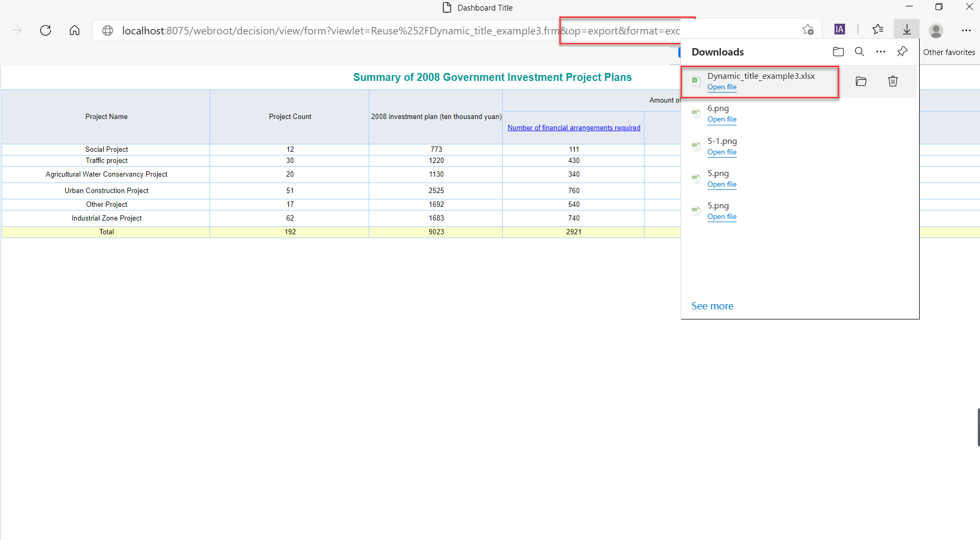Open the user profile avatar
Screen dimensions: 980x540
pyautogui.click(x=936, y=31)
